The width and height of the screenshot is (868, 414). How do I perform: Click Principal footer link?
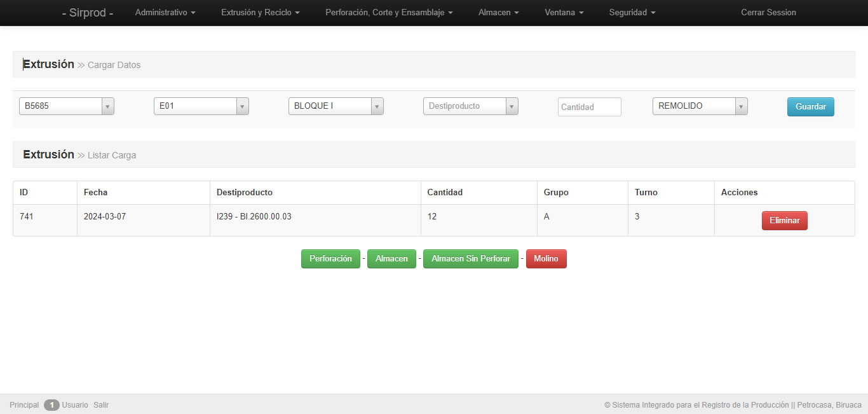pyautogui.click(x=24, y=405)
